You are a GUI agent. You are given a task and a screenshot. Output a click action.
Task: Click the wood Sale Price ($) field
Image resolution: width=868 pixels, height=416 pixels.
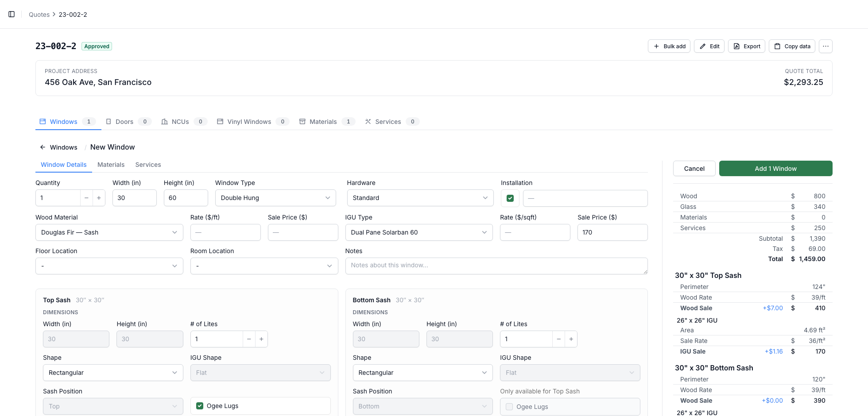303,232
